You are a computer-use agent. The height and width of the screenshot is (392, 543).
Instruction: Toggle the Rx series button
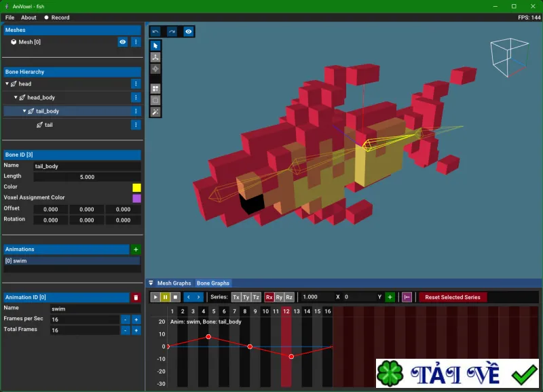click(x=269, y=297)
